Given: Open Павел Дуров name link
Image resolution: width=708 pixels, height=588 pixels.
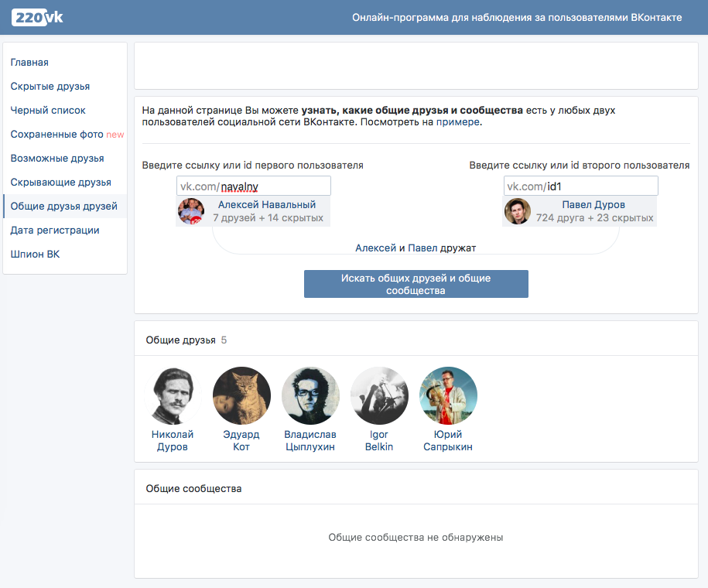Looking at the screenshot, I should [x=593, y=204].
